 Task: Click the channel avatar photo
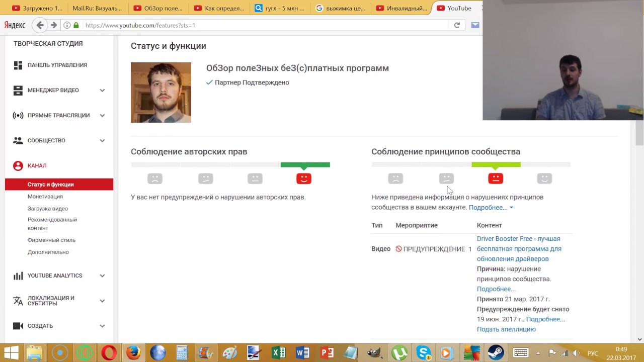[x=161, y=93]
